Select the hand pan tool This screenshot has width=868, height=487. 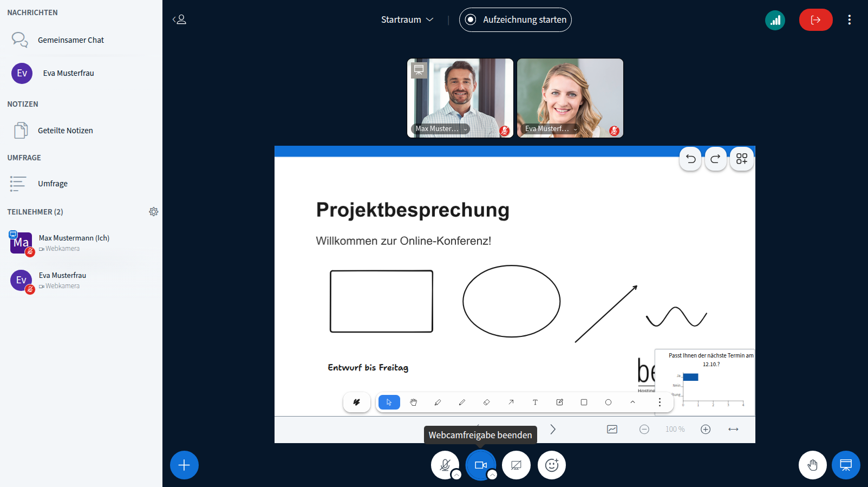(x=414, y=402)
